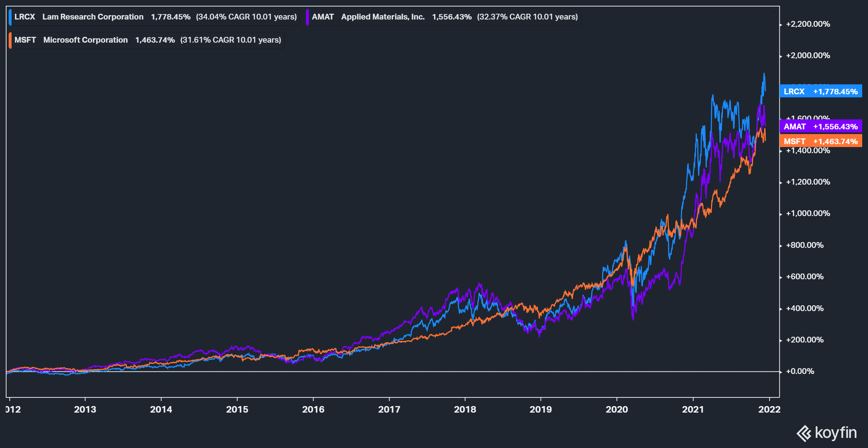
Task: Click the 2019 x-axis year label
Action: click(x=541, y=409)
